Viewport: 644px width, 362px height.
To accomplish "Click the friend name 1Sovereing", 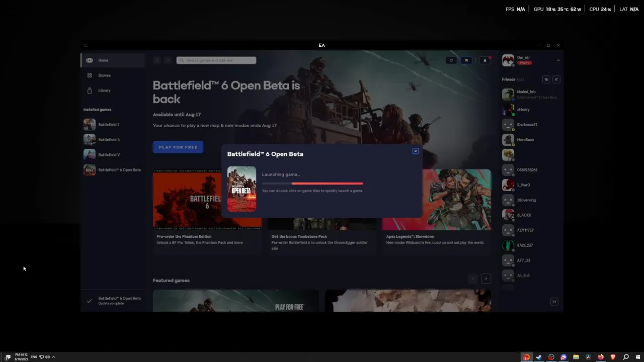I will (526, 200).
